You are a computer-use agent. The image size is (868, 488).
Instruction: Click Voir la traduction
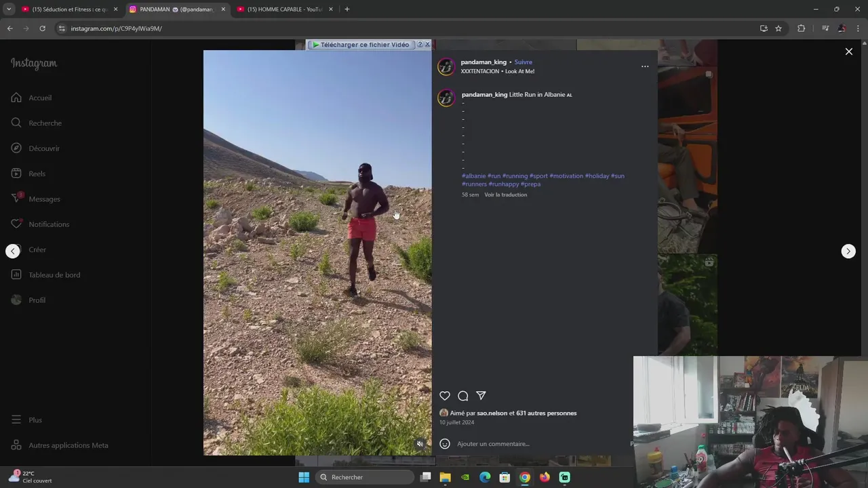[505, 195]
